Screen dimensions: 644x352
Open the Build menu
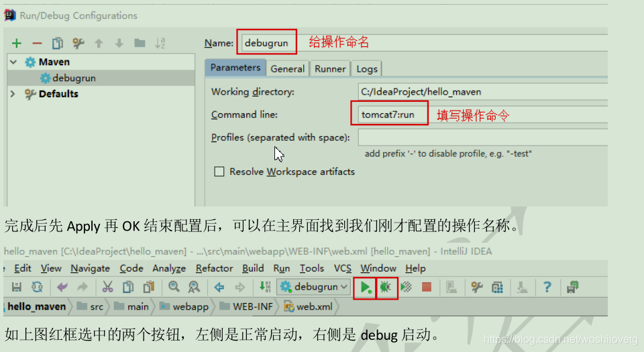tap(253, 268)
